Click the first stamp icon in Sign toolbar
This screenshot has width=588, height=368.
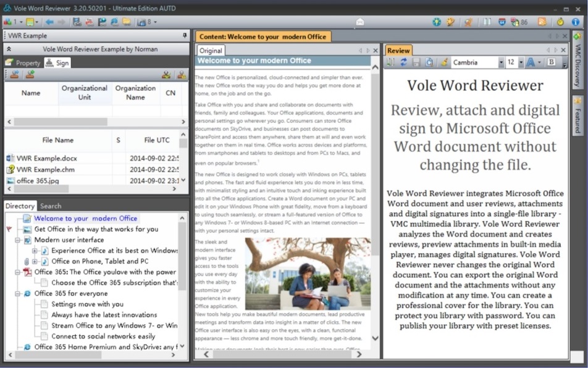point(14,75)
